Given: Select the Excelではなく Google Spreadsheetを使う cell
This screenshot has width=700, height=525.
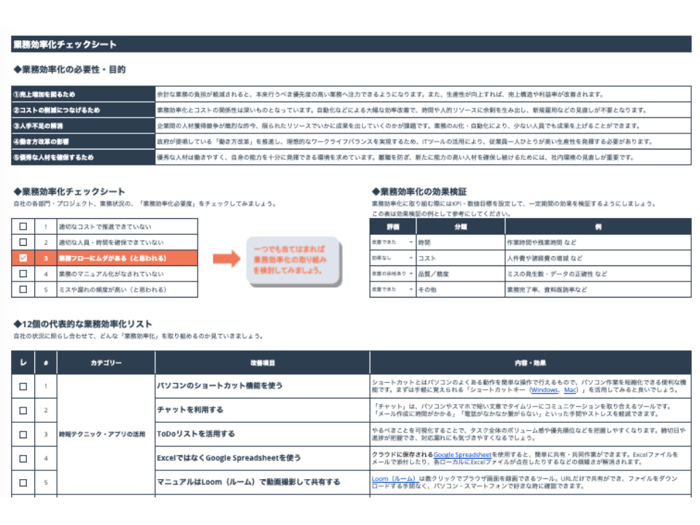Looking at the screenshot, I should (x=262, y=458).
